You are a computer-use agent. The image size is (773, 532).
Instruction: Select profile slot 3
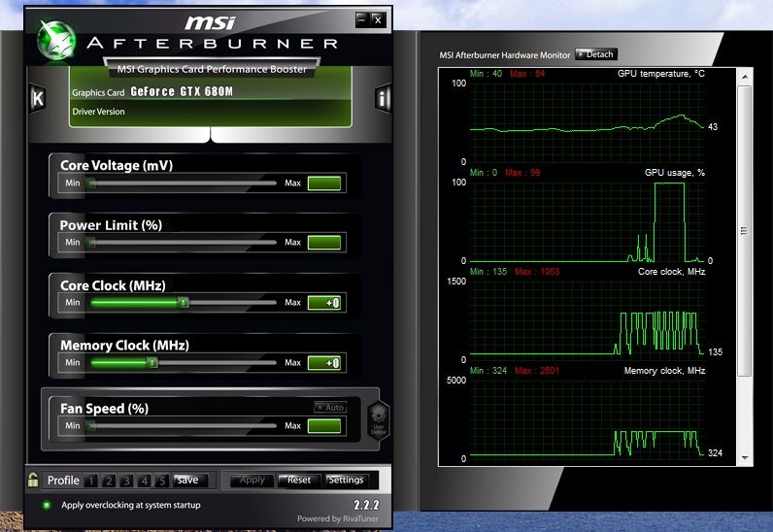click(126, 481)
